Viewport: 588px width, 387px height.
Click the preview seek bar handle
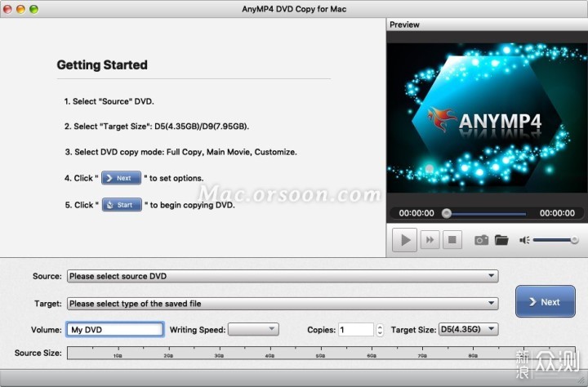pyautogui.click(x=446, y=213)
